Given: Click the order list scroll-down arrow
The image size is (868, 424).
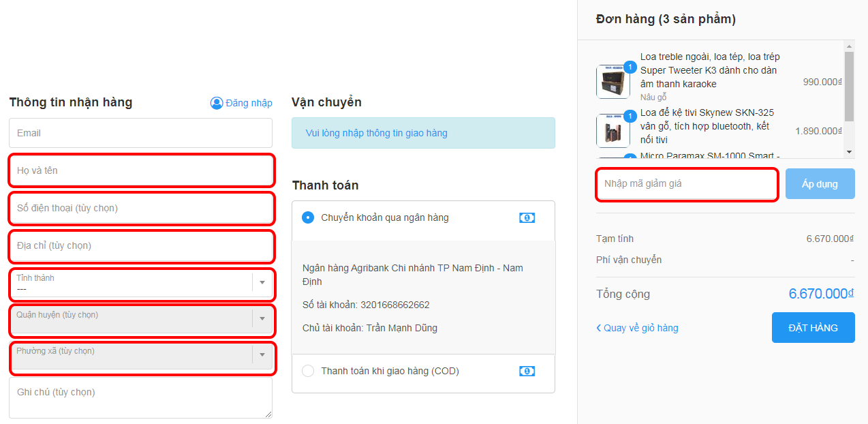Looking at the screenshot, I should click(x=849, y=152).
